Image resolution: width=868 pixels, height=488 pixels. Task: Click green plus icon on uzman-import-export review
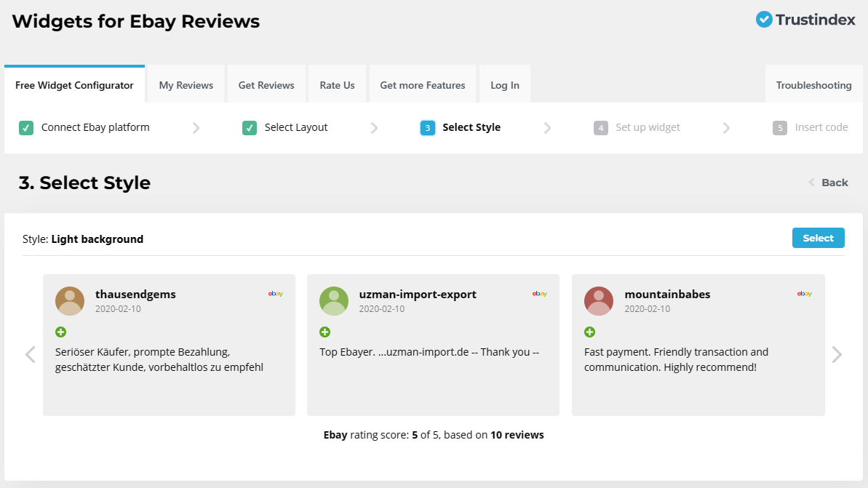[324, 332]
